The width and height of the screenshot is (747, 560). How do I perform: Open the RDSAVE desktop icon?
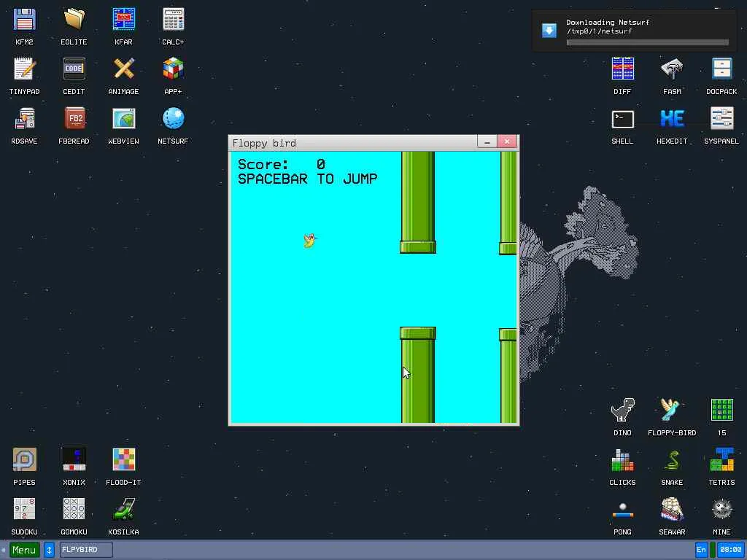point(24,119)
